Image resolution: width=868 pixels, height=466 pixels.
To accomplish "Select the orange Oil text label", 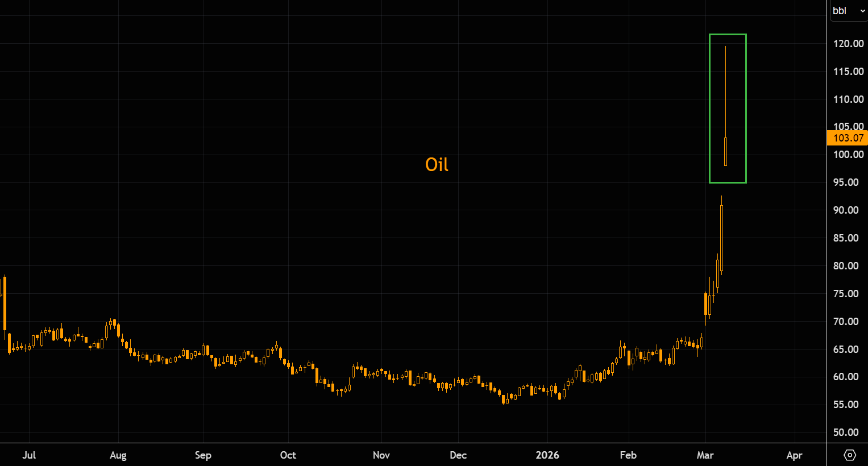I will pos(437,165).
